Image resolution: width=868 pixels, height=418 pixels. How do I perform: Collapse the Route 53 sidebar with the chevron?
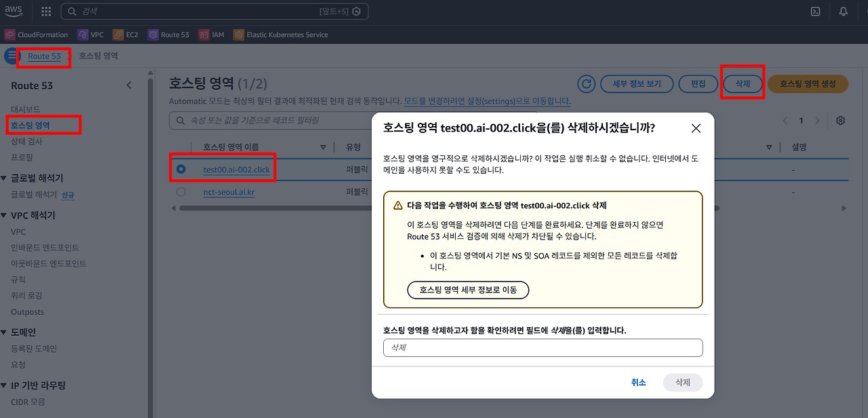pos(129,85)
